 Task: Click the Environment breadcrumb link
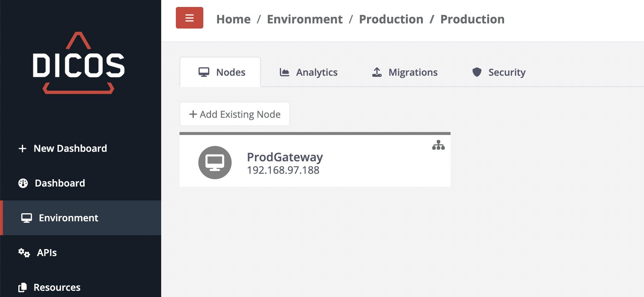point(305,19)
